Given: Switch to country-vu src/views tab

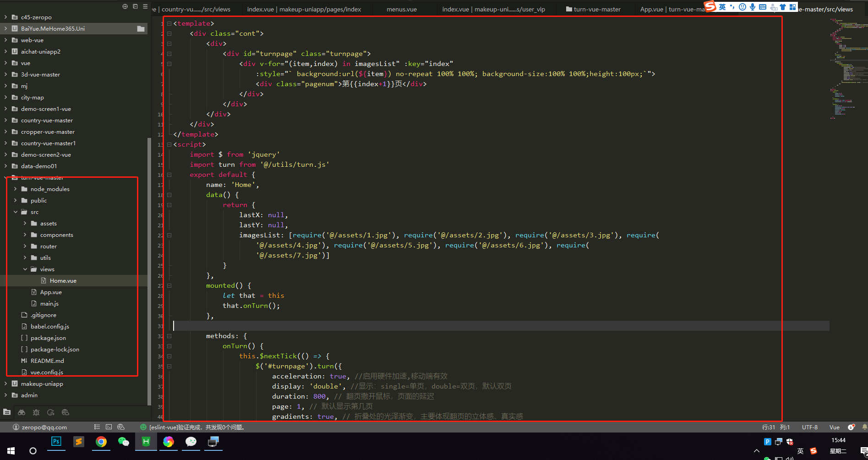Looking at the screenshot, I should coord(196,9).
